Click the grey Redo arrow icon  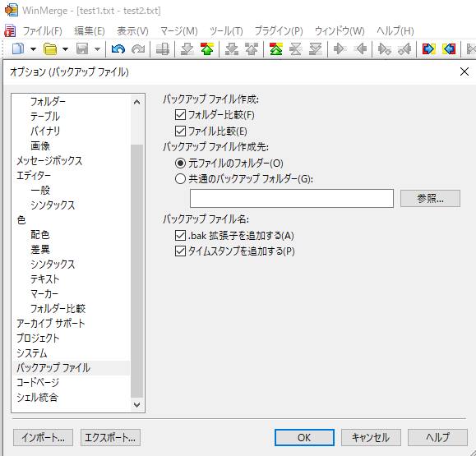pyautogui.click(x=138, y=48)
